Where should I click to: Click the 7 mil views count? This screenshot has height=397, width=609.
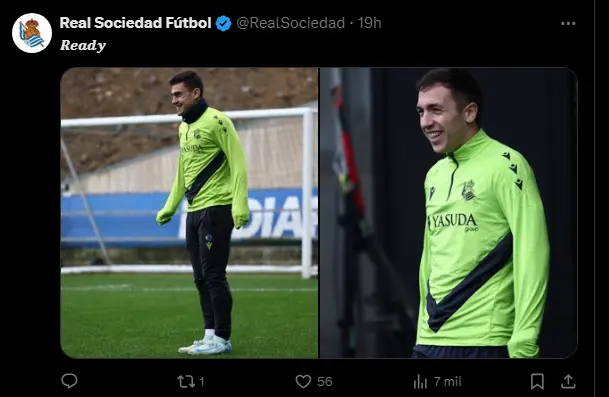[447, 382]
